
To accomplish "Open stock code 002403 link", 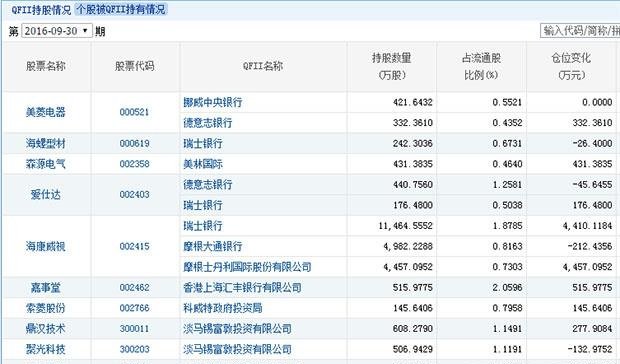I will click(x=134, y=194).
